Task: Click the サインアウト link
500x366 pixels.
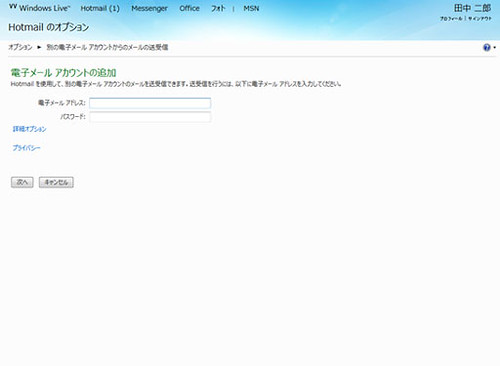Action: 480,19
